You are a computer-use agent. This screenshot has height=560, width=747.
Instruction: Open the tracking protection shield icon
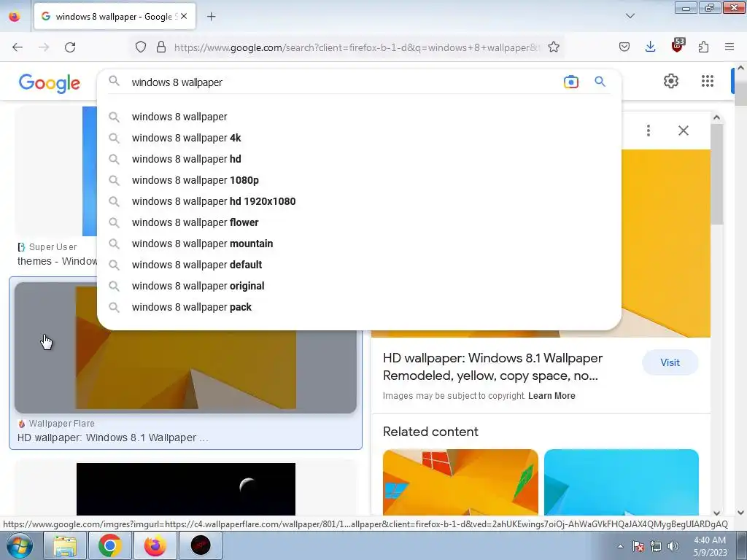(141, 47)
